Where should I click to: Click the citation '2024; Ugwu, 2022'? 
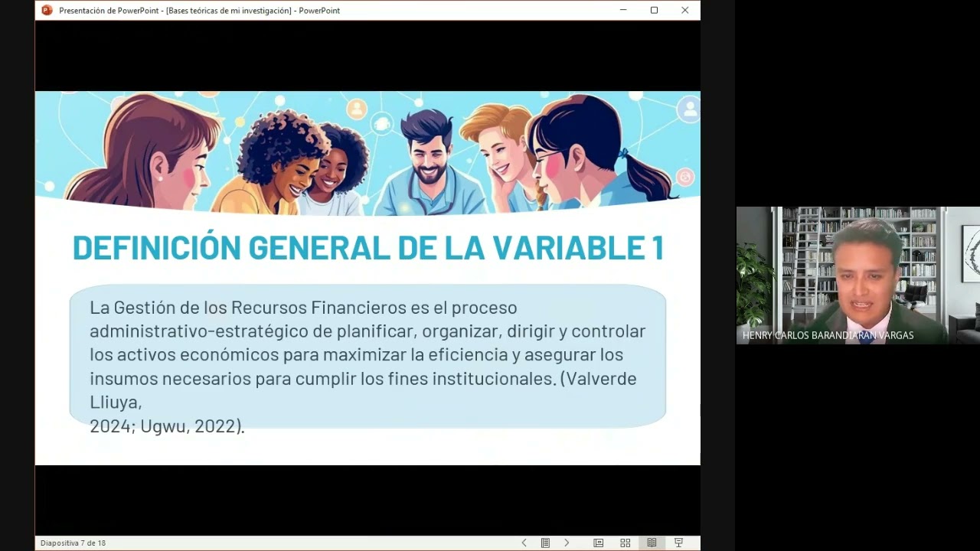pyautogui.click(x=165, y=426)
